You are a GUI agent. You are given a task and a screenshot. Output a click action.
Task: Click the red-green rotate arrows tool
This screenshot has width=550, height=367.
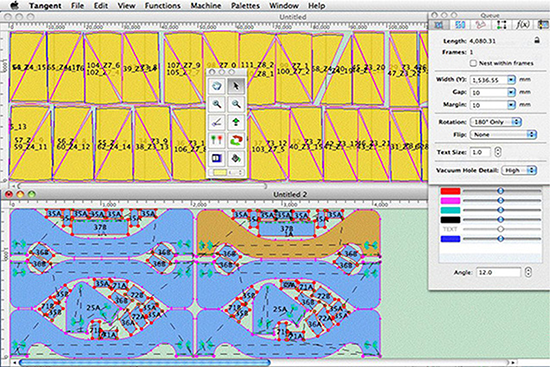coord(236,140)
